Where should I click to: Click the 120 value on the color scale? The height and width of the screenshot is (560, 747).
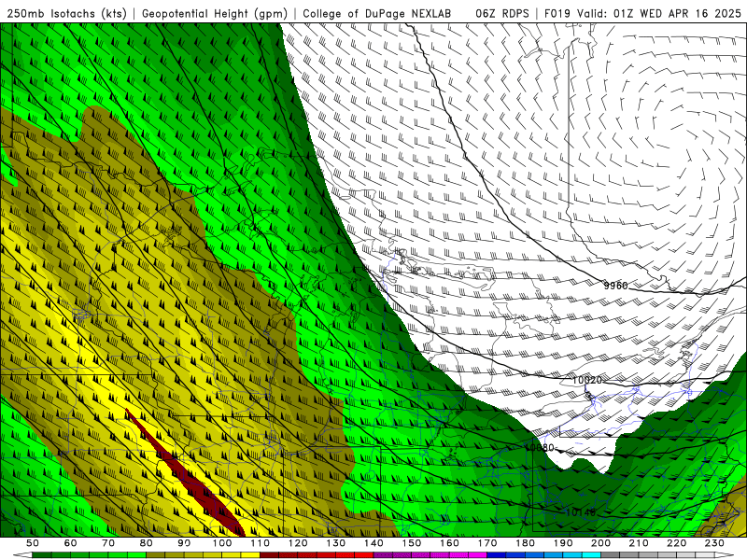pyautogui.click(x=298, y=543)
